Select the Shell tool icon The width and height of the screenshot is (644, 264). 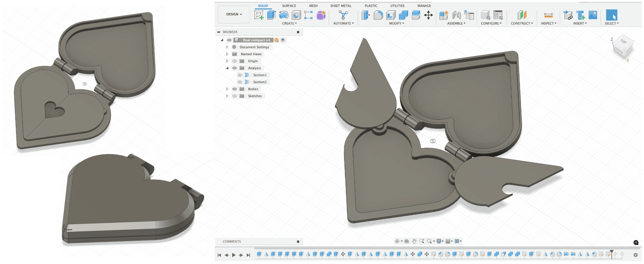[391, 15]
